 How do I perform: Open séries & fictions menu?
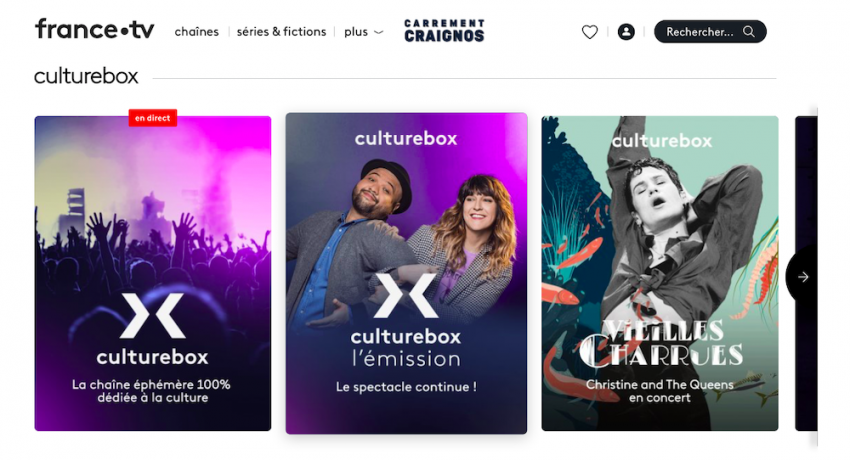point(281,32)
